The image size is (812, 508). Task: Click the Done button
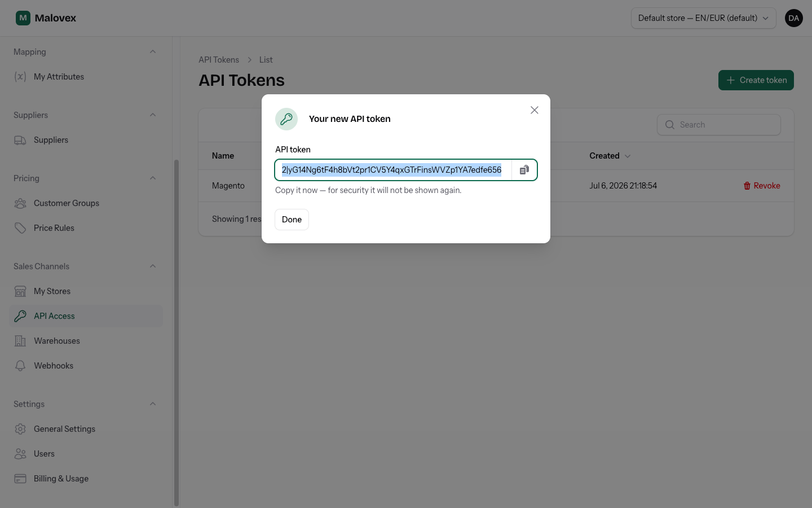click(292, 220)
